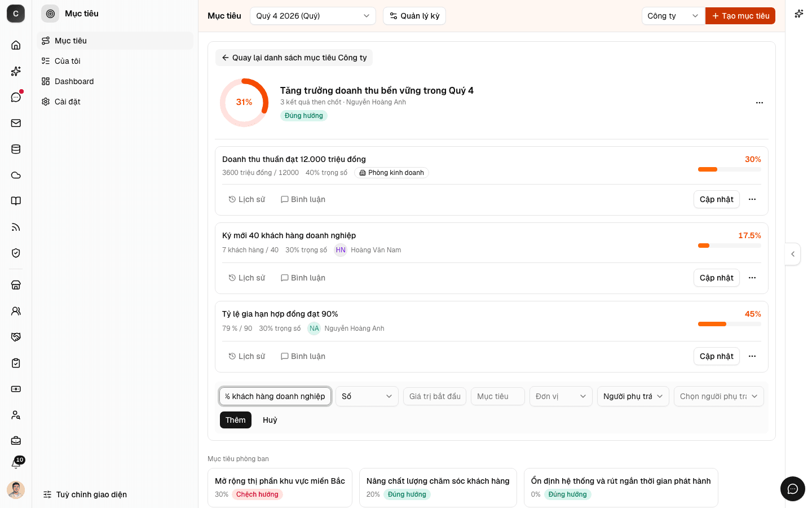Open the more options menu for the main objective
Image resolution: width=812 pixels, height=508 pixels.
tap(760, 103)
